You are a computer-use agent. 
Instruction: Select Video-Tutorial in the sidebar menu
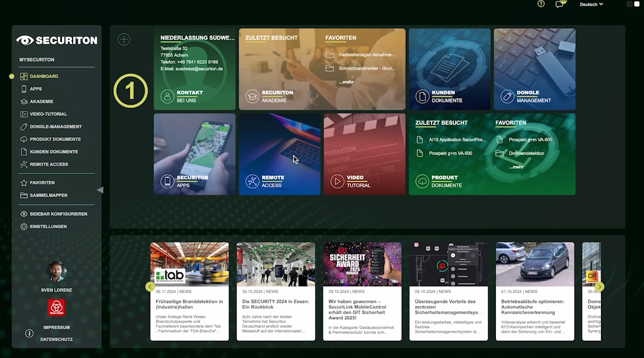[x=48, y=114]
